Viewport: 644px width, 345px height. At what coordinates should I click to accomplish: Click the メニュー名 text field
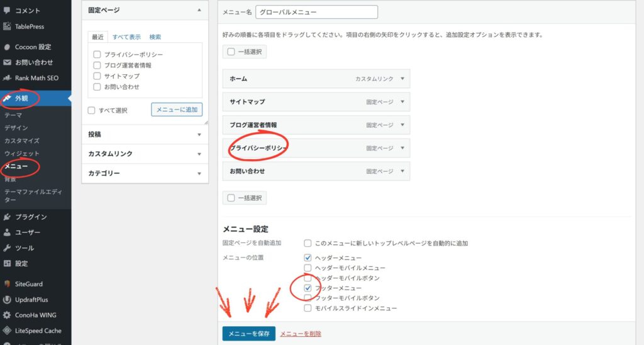(317, 12)
